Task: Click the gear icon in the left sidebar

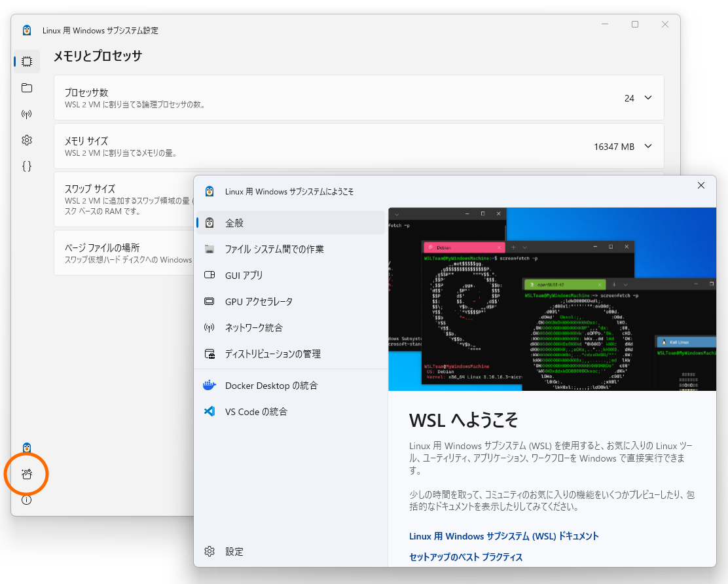Action: pos(26,140)
